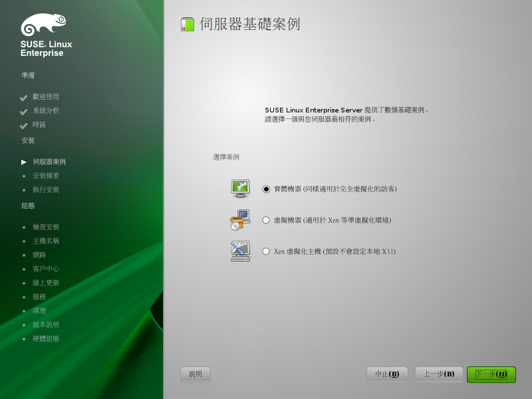Click the 網路 step in sidebar

click(39, 255)
